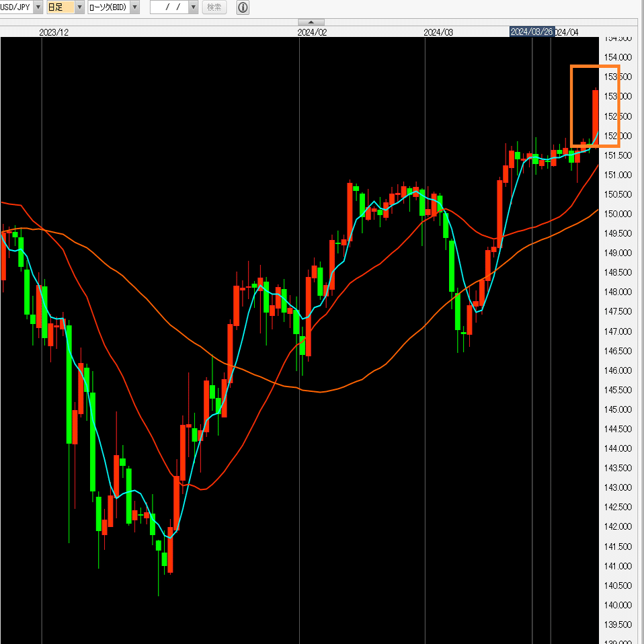Click the highlighted 2024/03/26 date label
The height and width of the screenshot is (644, 644).
(x=532, y=32)
